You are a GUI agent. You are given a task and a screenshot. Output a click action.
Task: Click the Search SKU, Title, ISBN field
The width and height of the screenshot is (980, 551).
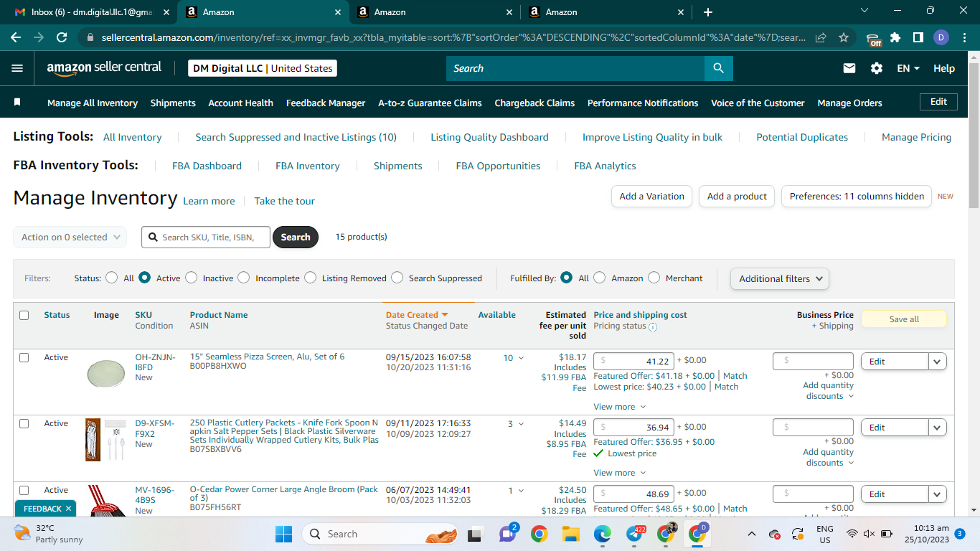click(x=206, y=237)
